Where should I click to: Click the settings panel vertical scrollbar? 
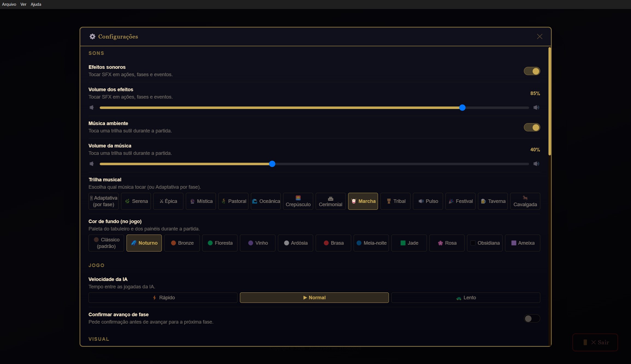click(x=550, y=102)
